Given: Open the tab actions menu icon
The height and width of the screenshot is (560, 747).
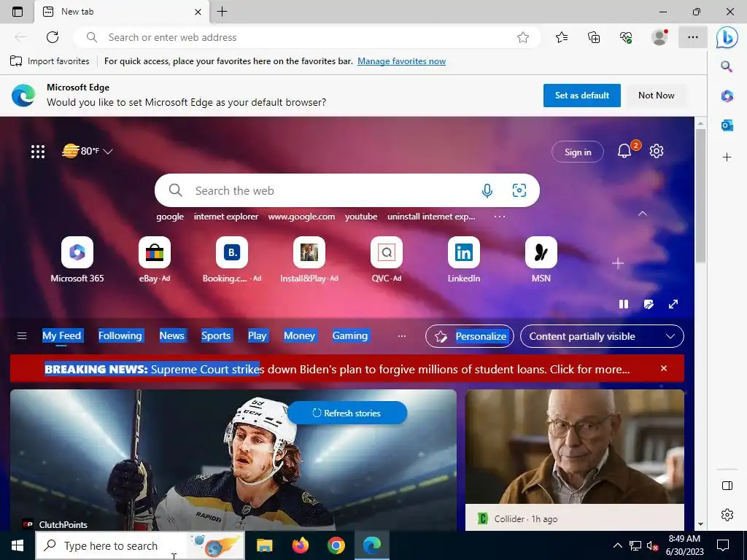Looking at the screenshot, I should point(18,12).
